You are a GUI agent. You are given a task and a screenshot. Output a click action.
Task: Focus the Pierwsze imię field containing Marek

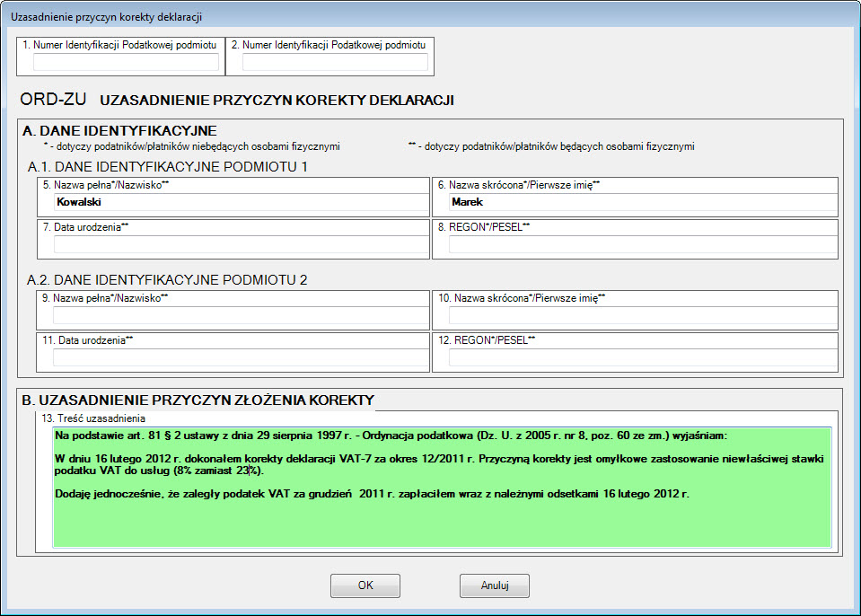point(641,203)
